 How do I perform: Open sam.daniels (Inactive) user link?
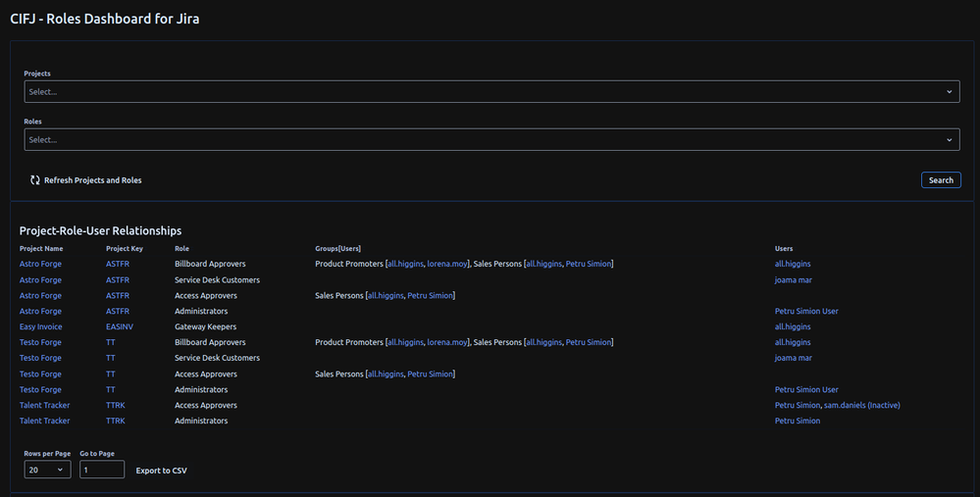862,405
